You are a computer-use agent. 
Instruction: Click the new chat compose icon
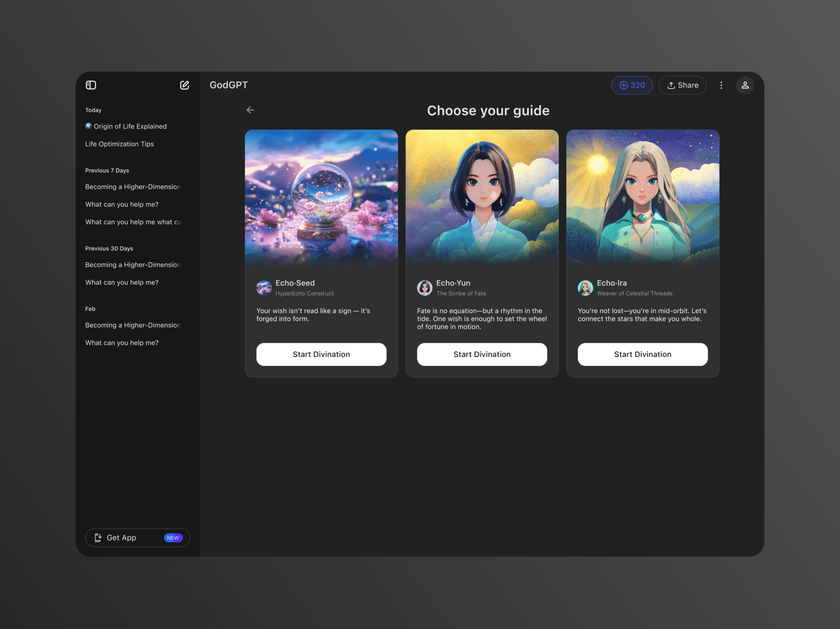click(x=184, y=85)
